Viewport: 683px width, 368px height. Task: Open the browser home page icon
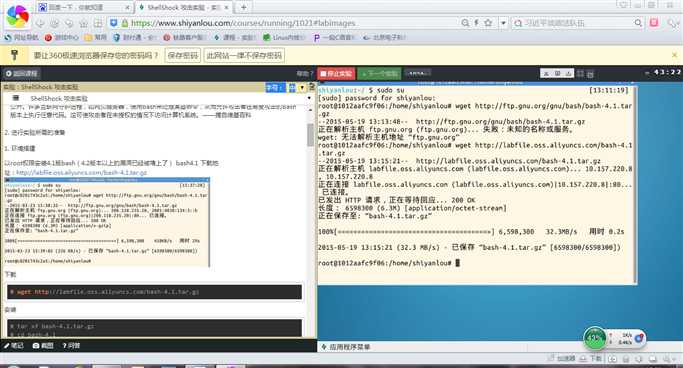[x=84, y=23]
